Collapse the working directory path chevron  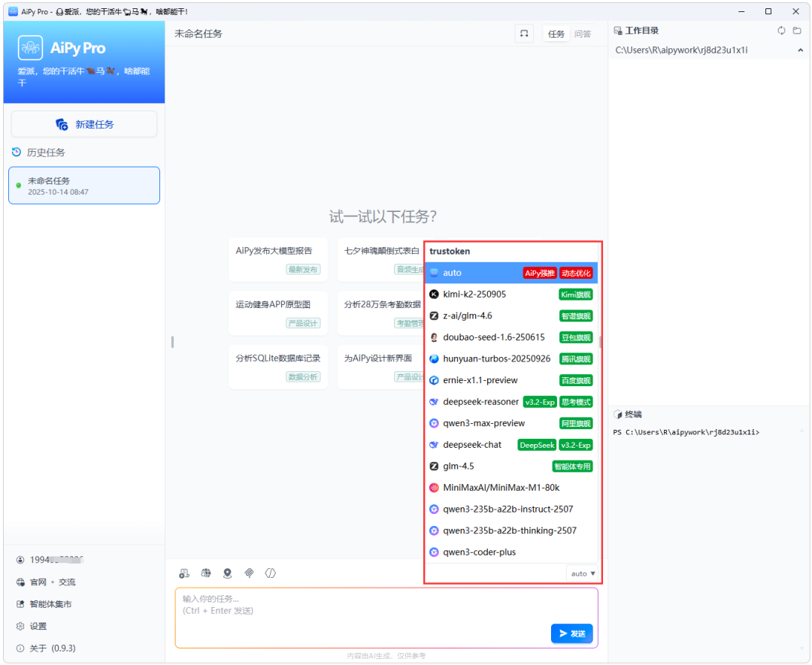[800, 50]
